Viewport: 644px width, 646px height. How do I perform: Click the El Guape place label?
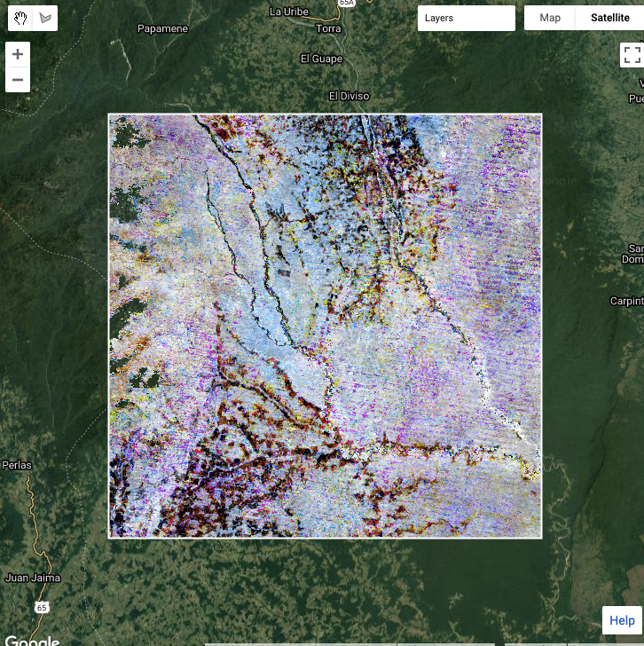[x=321, y=59]
